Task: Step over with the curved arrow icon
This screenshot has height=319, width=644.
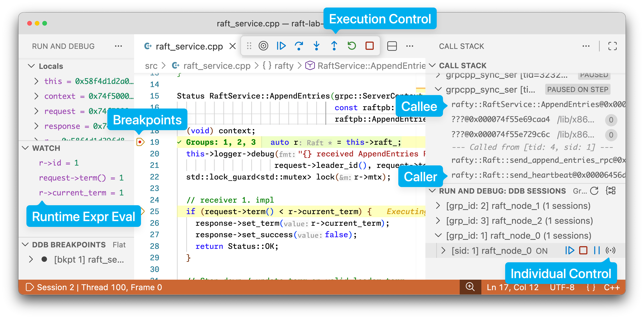Action: pos(299,46)
